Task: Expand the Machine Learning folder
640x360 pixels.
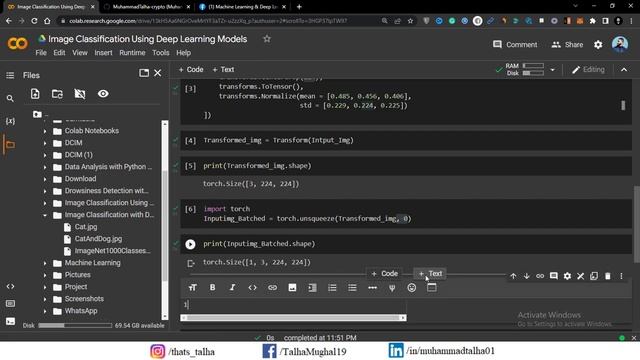Action: click(x=45, y=263)
